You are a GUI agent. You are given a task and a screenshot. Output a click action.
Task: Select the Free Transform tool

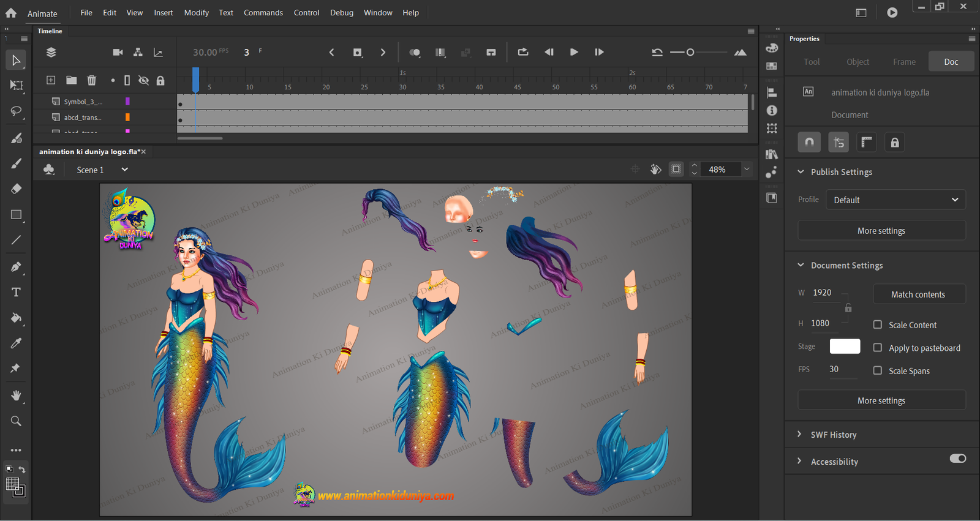(16, 86)
